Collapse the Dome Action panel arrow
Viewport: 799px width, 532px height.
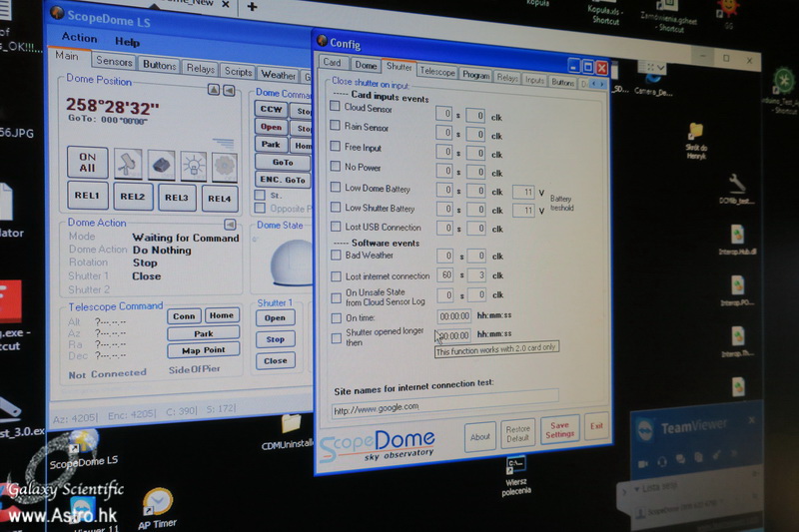click(230, 225)
